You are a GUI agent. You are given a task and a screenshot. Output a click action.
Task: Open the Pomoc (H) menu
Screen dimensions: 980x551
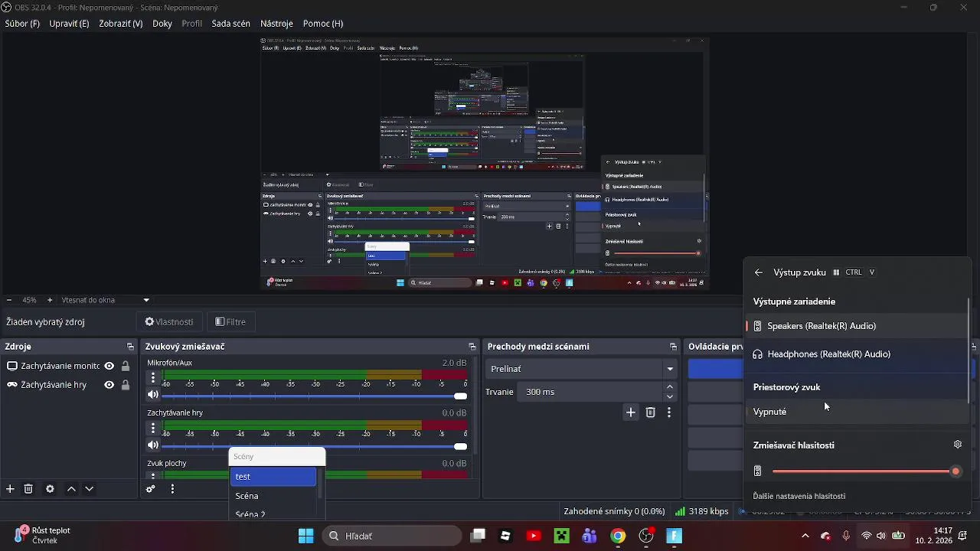coord(323,24)
